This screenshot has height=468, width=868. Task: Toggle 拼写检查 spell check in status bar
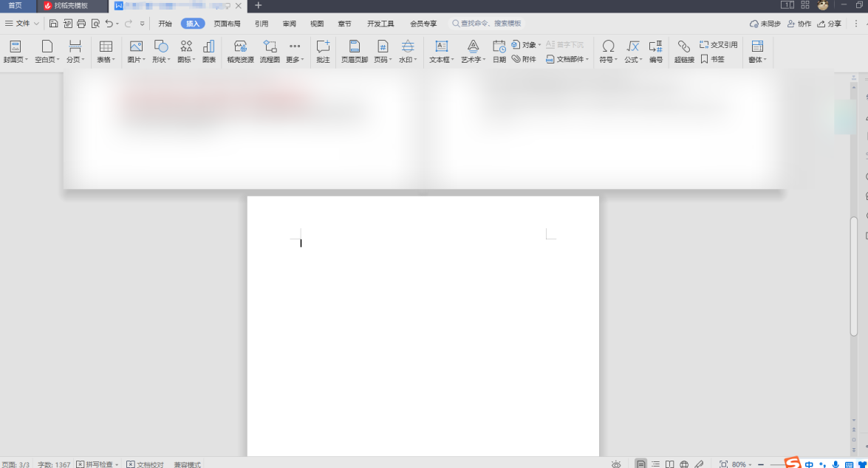coord(96,464)
